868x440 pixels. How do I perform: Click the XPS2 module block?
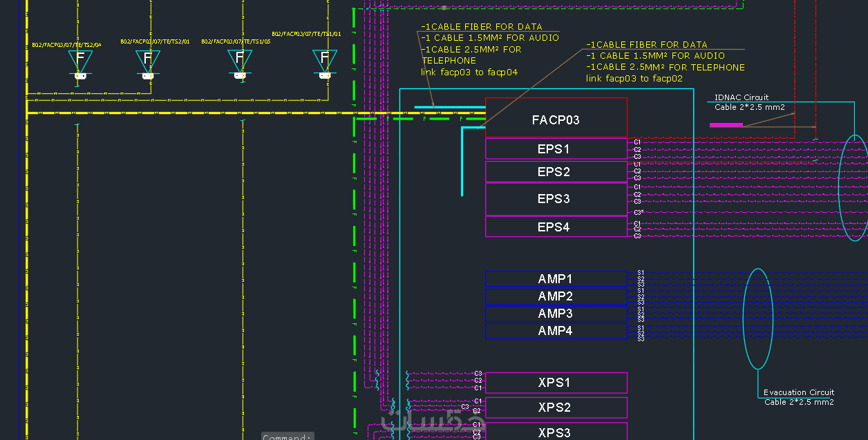(x=556, y=408)
